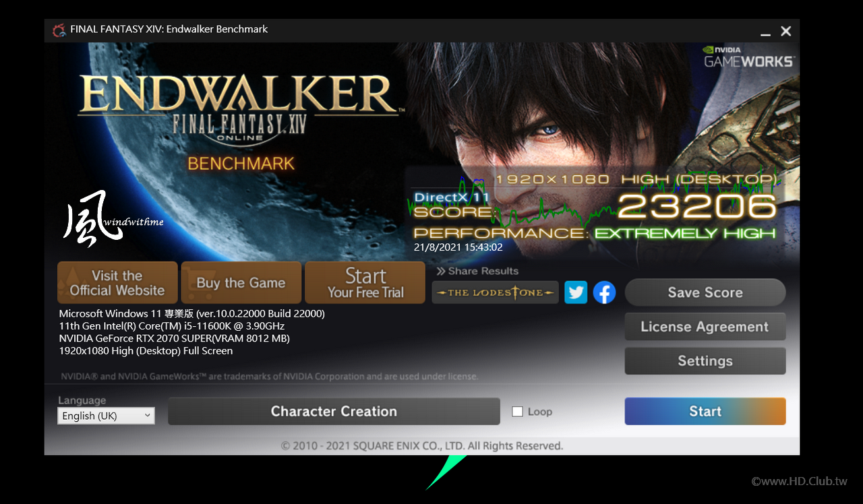Click the 23206 score result display
This screenshot has width=863, height=504.
(x=696, y=206)
